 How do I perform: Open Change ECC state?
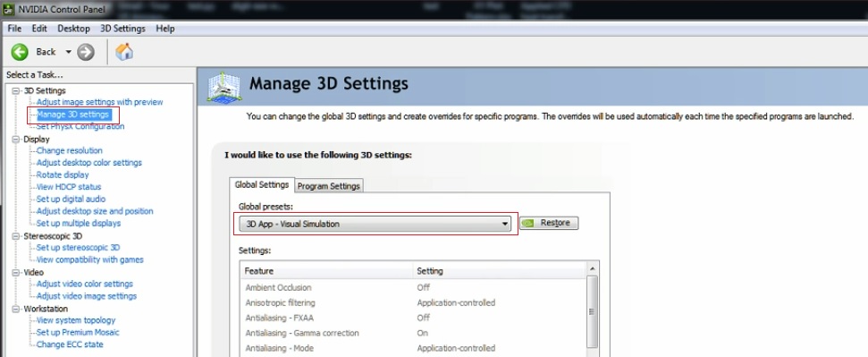click(70, 344)
